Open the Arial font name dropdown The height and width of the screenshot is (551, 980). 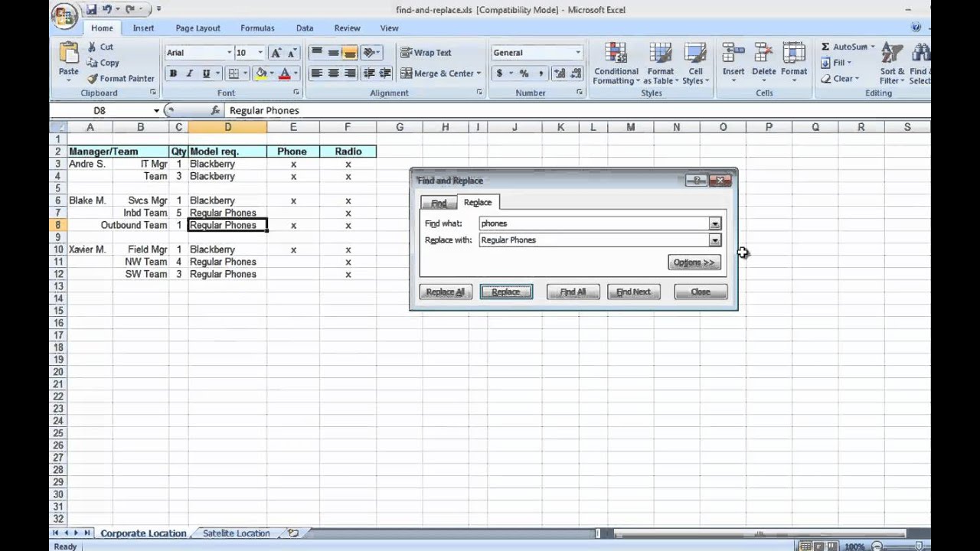point(229,53)
